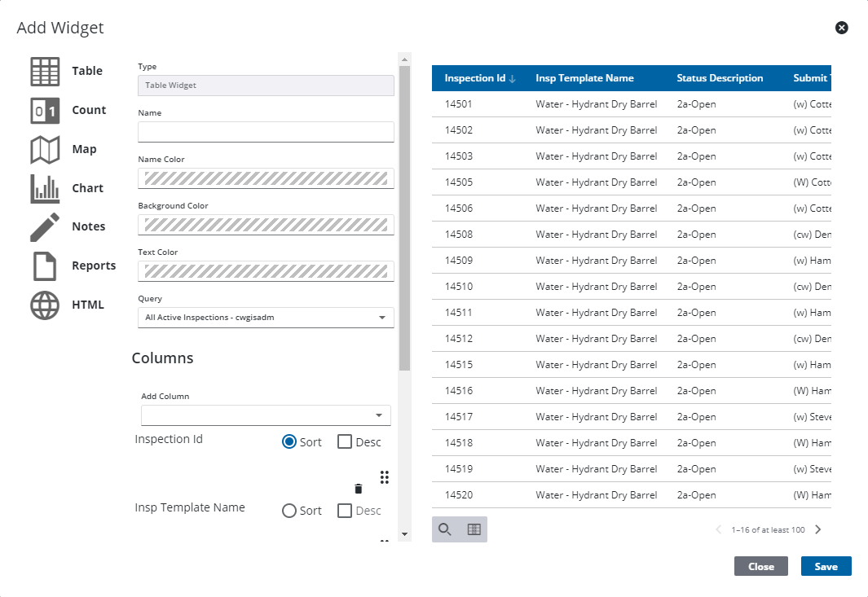Pick the HTML globe icon

45,305
